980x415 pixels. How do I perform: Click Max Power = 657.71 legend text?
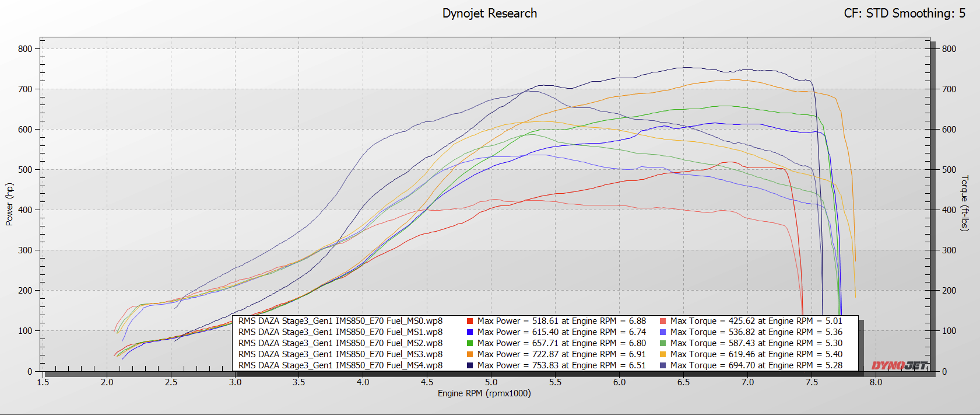tap(561, 343)
